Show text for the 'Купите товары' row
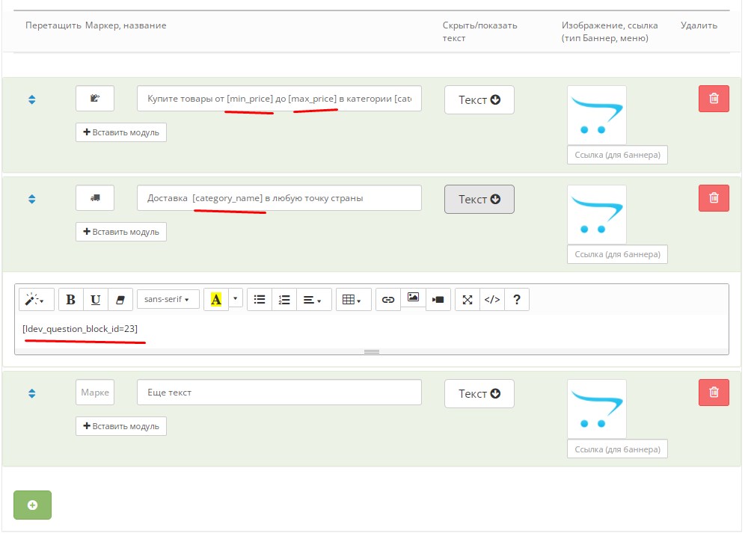 479,99
